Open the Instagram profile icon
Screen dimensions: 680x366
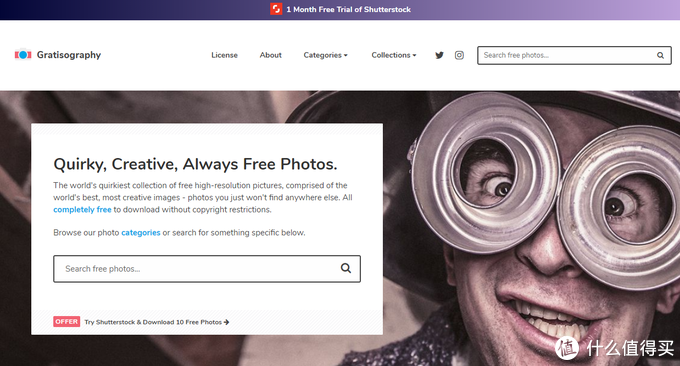click(x=459, y=55)
